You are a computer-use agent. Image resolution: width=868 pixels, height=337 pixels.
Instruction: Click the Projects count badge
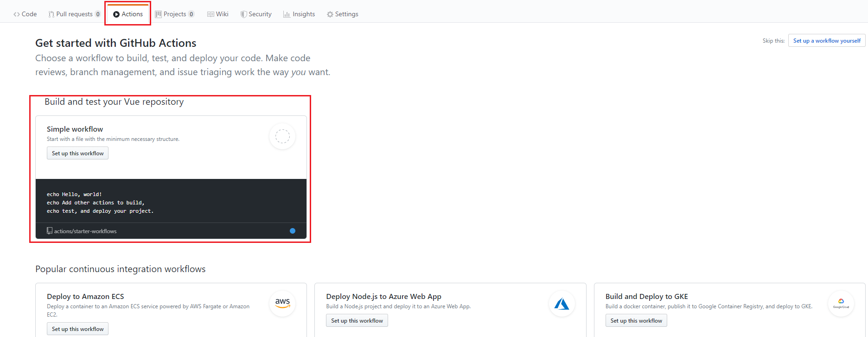click(x=191, y=14)
